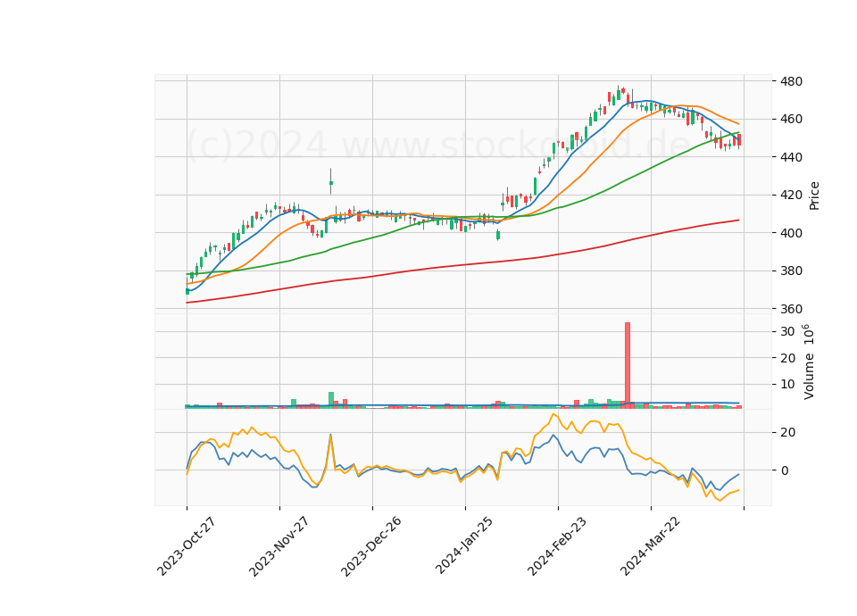Viewport: 857px width, 616px height.
Task: Click the green volume bar in mid-December
Action: [x=331, y=400]
